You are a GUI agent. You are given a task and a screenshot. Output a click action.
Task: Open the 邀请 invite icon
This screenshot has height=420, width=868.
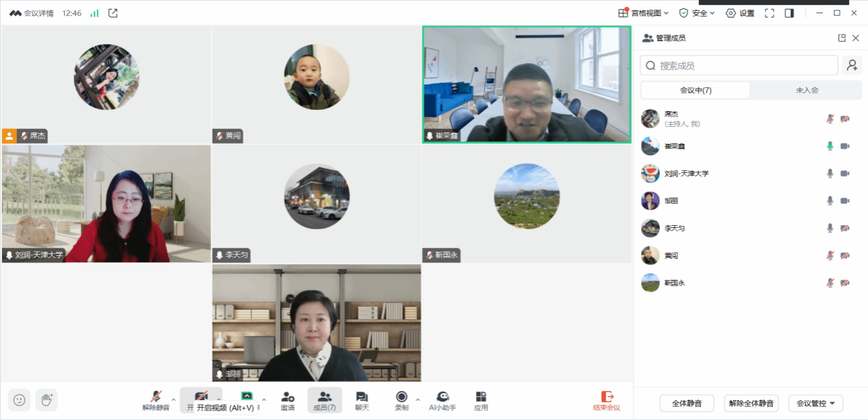(x=288, y=400)
